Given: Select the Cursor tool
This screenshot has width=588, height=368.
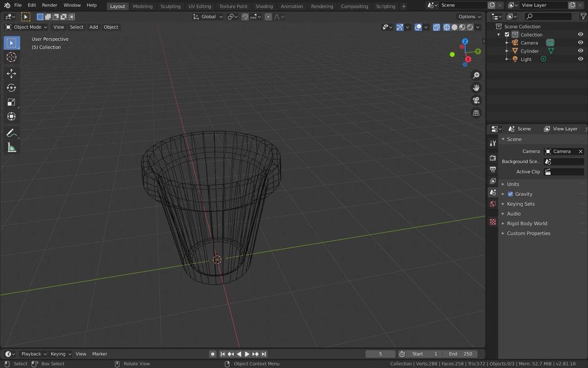Looking at the screenshot, I should [x=12, y=57].
